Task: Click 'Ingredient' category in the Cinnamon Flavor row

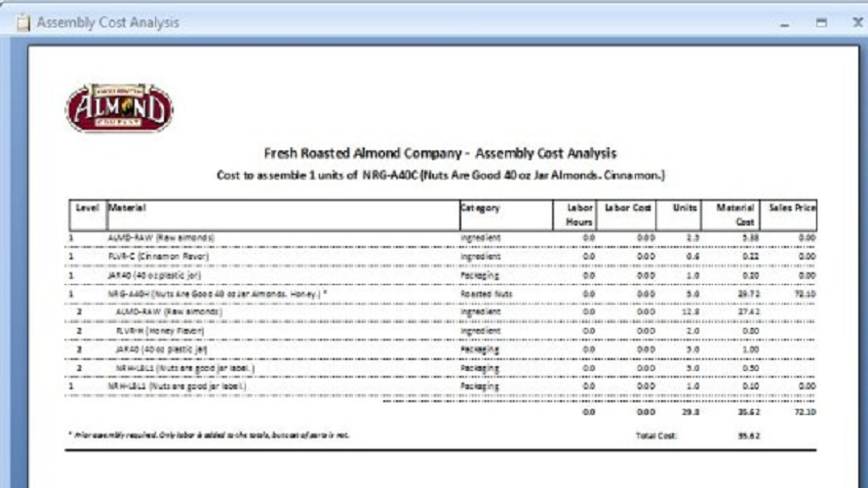Action: (481, 257)
